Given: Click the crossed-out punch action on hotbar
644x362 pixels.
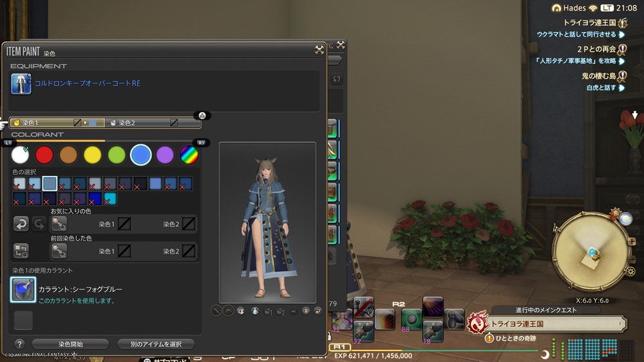Looking at the screenshot, I should pyautogui.click(x=363, y=307).
